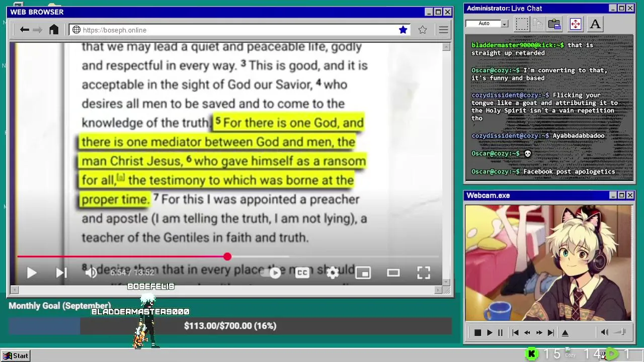Screen dimensions: 644x362
Task: Click the red video progress scrubber
Action: click(x=227, y=256)
